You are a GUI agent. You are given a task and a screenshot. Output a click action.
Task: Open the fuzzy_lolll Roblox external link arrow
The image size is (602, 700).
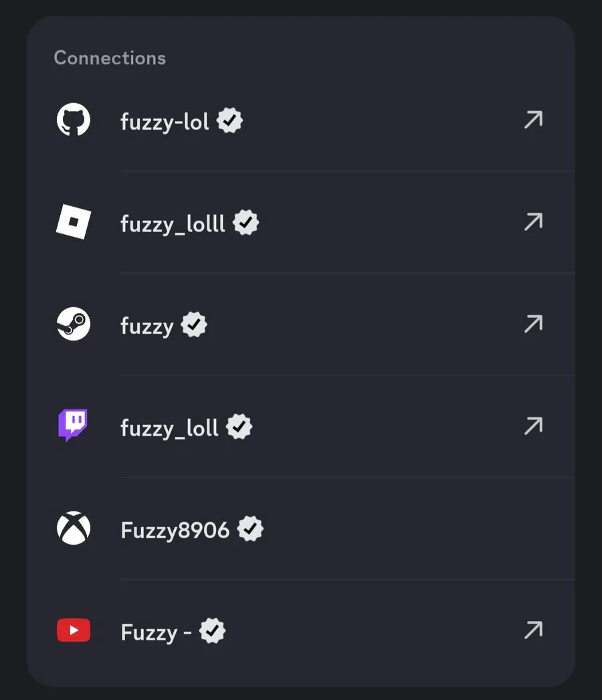point(533,222)
